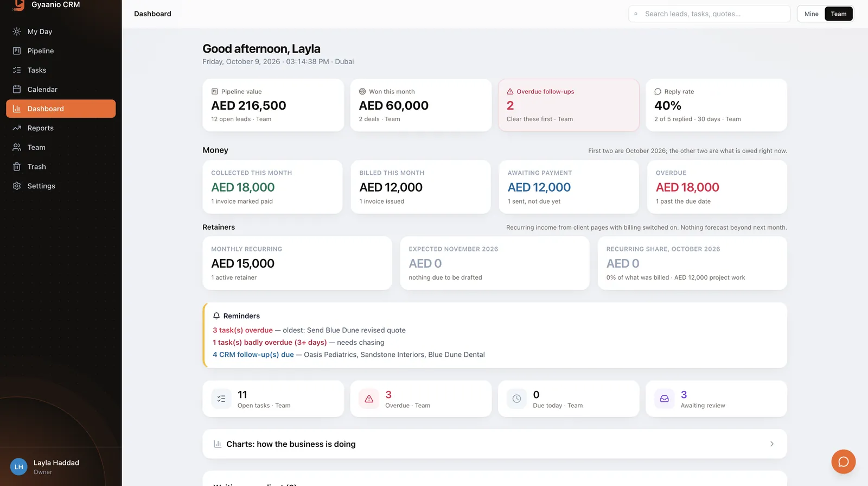Click the Overdue follow-ups warning icon
Image resolution: width=868 pixels, height=486 pixels.
510,92
